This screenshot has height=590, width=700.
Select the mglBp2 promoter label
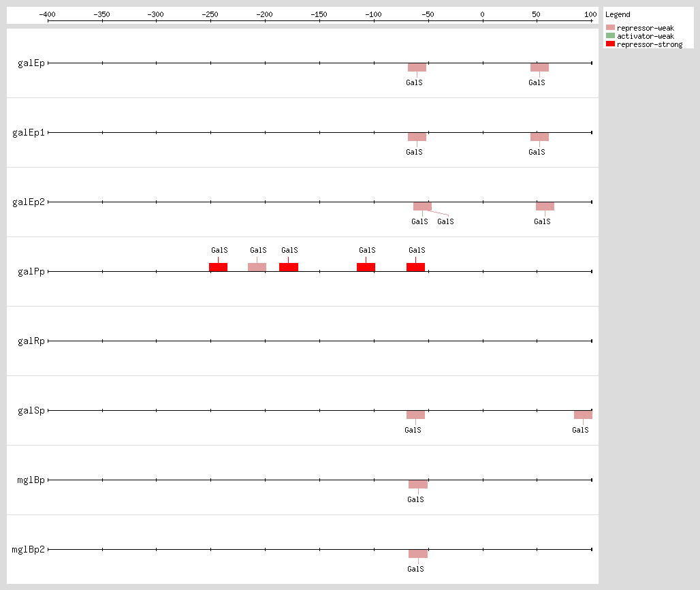point(29,549)
